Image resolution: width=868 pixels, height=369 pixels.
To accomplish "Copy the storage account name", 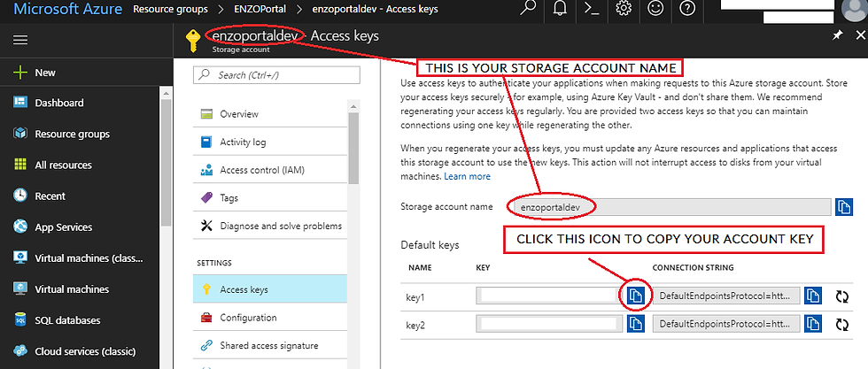I will tap(843, 207).
